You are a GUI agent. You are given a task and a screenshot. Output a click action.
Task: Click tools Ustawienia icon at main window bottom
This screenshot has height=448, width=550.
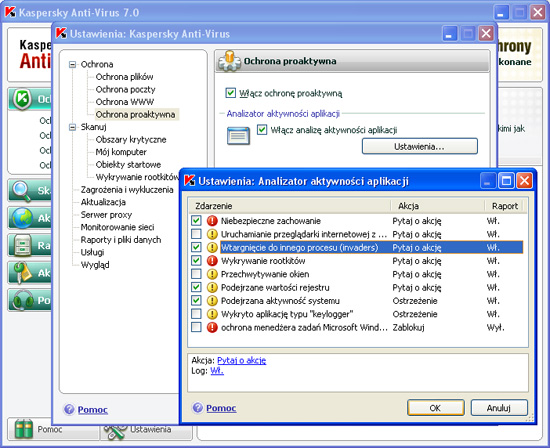(115, 432)
